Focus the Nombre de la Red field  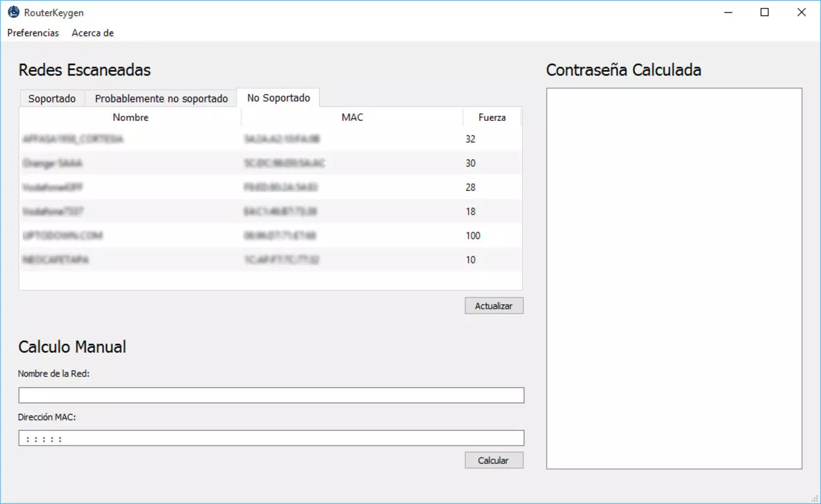pyautogui.click(x=271, y=395)
